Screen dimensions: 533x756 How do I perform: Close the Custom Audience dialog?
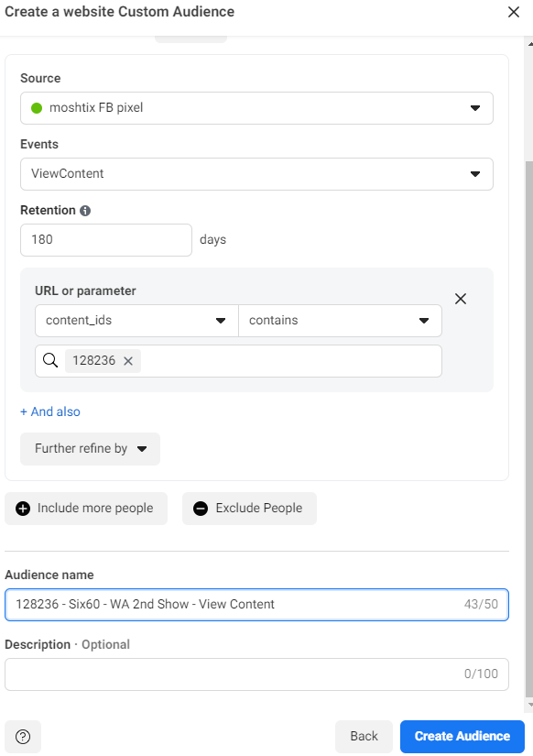tap(514, 12)
